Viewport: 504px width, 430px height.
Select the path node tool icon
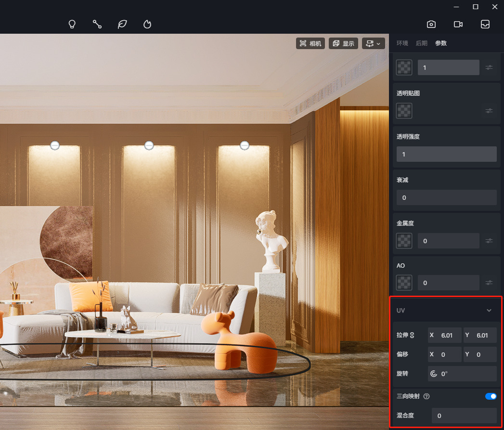[x=97, y=24]
